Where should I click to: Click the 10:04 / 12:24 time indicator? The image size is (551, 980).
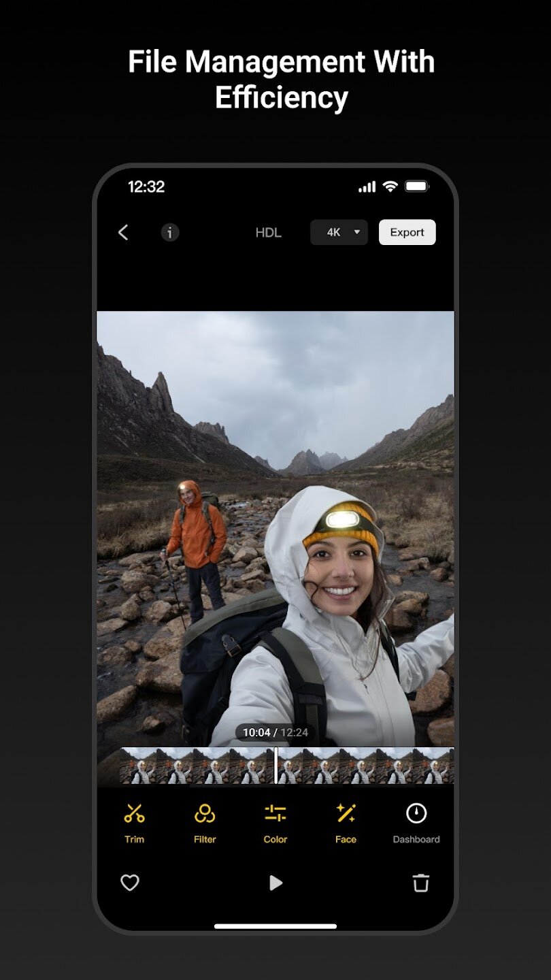coord(275,732)
